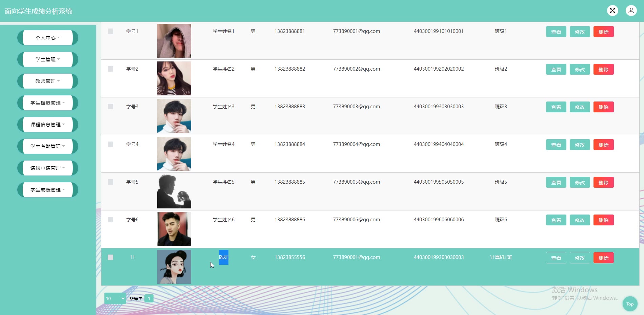
Task: Open the user profile icon
Action: pyautogui.click(x=631, y=11)
